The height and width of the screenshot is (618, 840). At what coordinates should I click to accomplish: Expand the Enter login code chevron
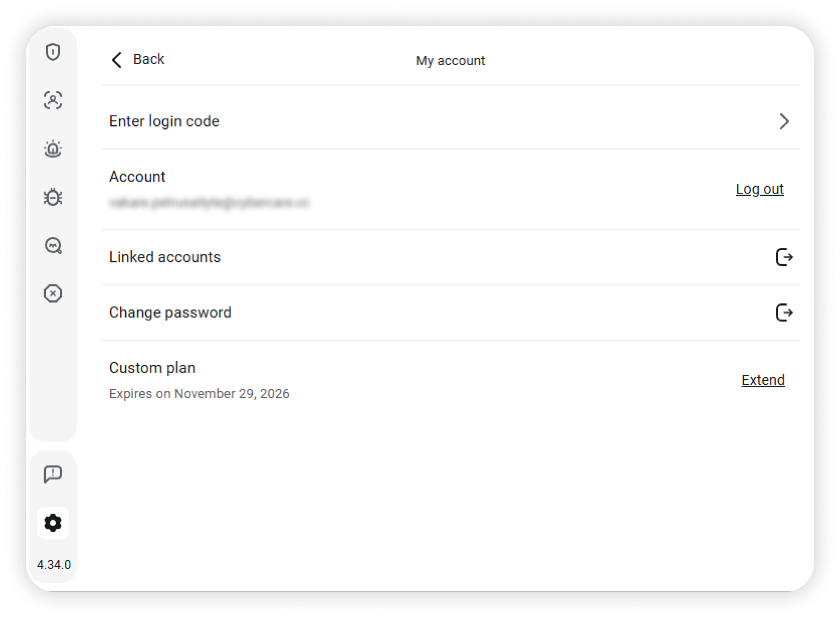tap(784, 122)
